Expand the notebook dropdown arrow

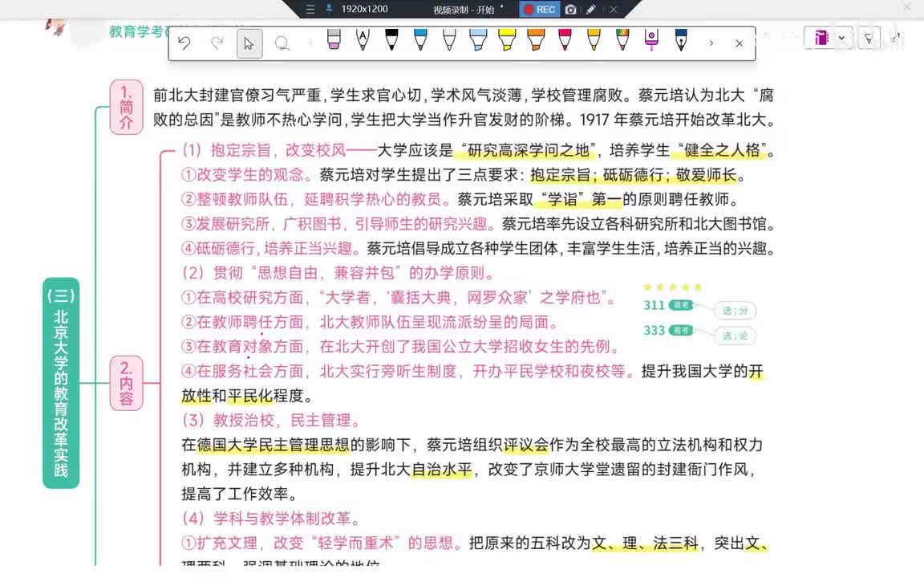pos(841,38)
